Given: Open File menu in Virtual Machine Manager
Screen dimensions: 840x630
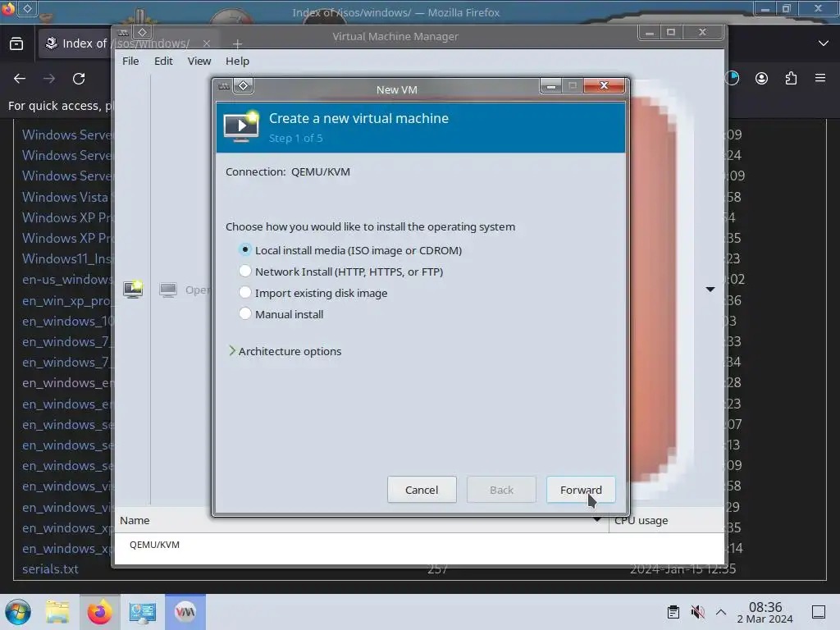Looking at the screenshot, I should [130, 61].
